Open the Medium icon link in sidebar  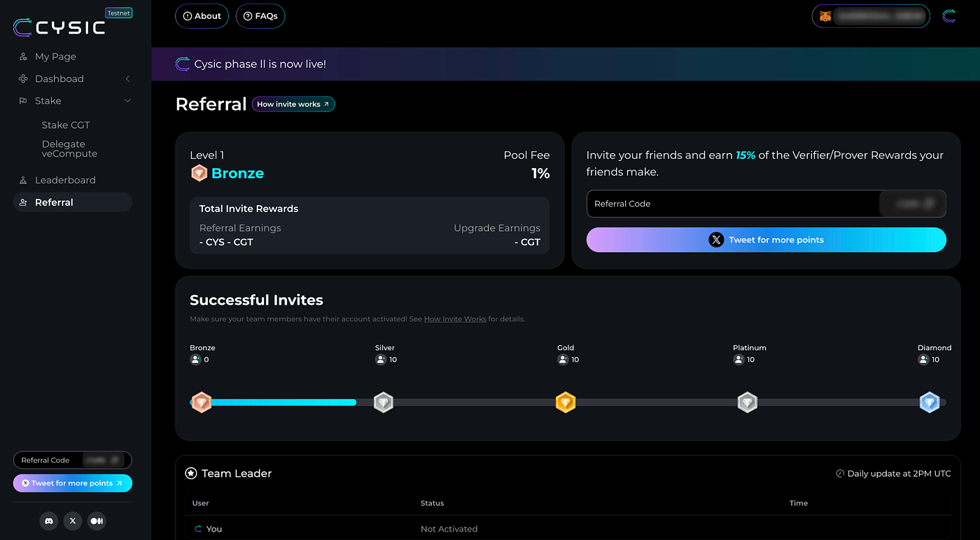click(97, 520)
